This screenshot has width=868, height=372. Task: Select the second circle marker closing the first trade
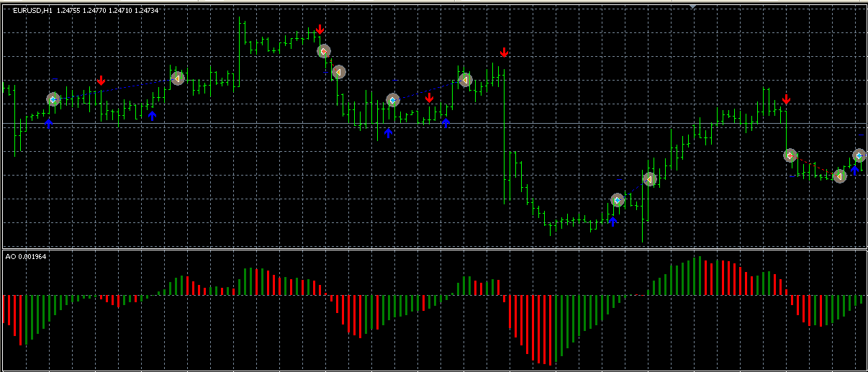point(178,78)
